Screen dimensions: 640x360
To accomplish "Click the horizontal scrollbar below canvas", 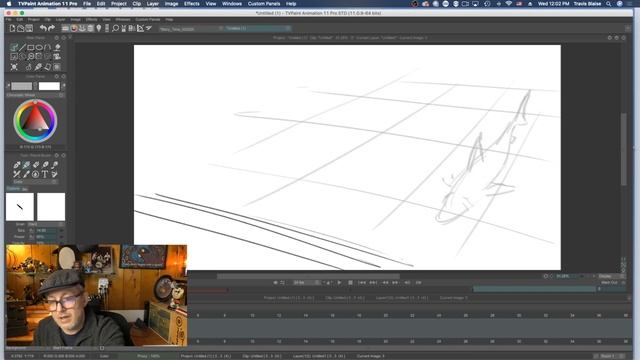I will [308, 276].
